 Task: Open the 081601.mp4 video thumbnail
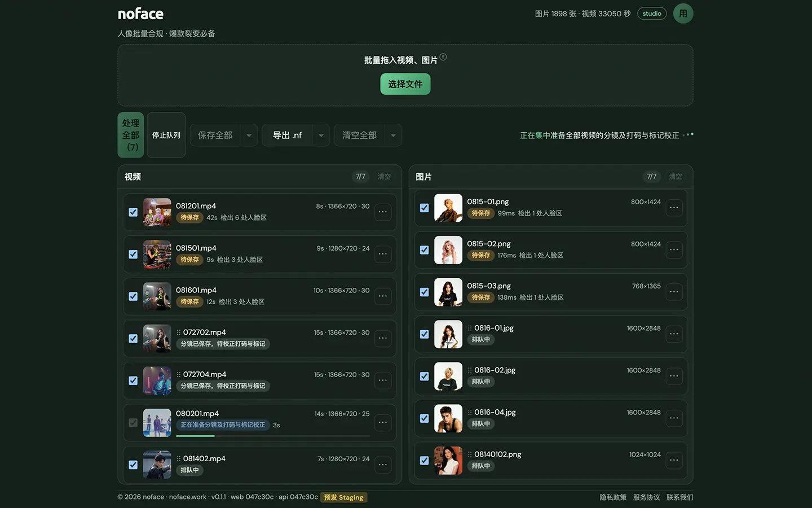pos(157,296)
